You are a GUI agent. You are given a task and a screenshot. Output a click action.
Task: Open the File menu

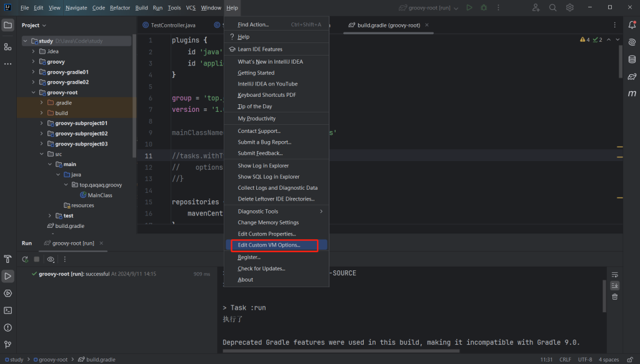(x=24, y=7)
